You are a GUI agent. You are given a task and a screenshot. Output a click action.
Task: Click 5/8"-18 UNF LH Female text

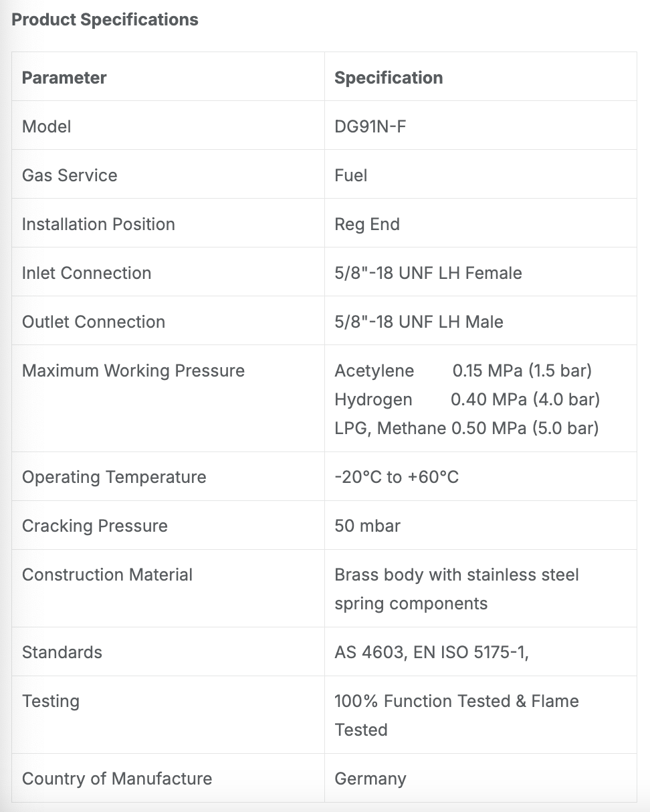coord(428,273)
